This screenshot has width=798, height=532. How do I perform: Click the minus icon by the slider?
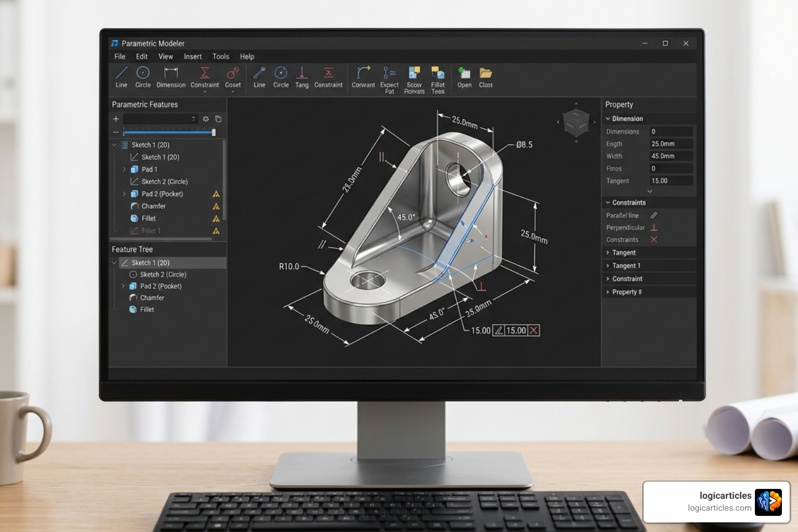[116, 132]
